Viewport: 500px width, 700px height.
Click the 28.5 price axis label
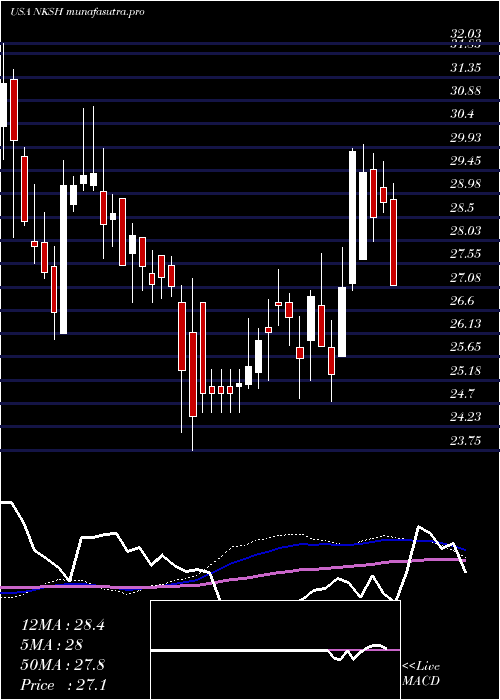click(462, 208)
